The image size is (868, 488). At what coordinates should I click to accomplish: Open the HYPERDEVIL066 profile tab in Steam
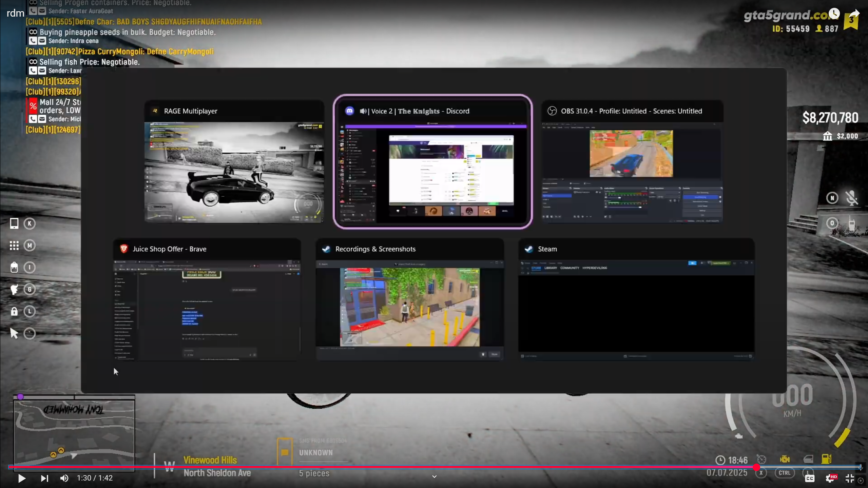tap(595, 268)
